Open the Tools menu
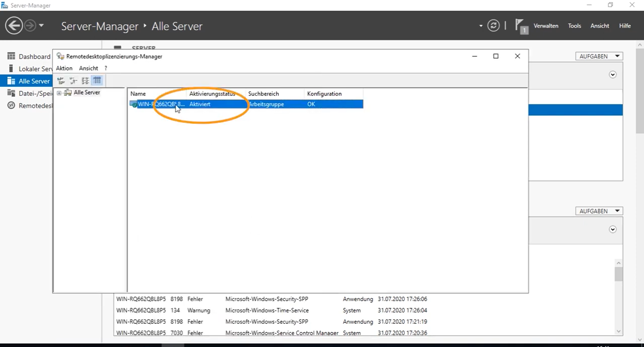 [x=574, y=26]
